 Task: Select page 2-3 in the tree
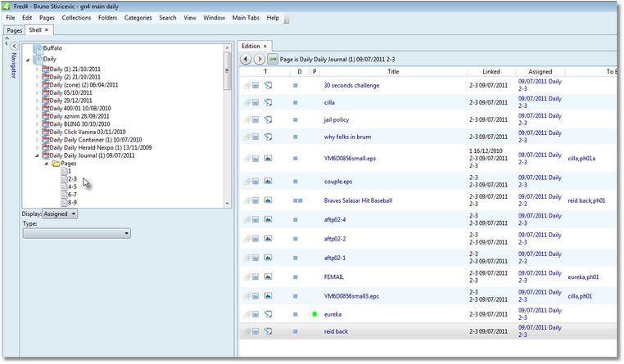[x=72, y=179]
